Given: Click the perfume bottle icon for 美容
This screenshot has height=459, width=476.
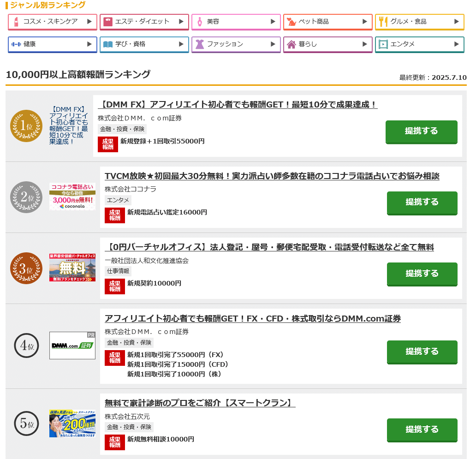Looking at the screenshot, I should pos(200,22).
